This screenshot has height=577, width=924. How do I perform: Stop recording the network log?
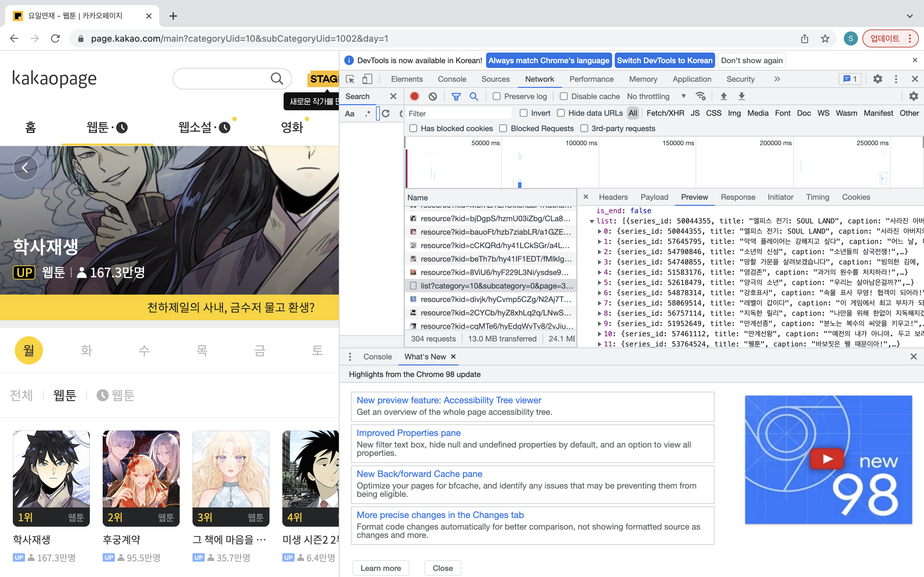click(414, 96)
